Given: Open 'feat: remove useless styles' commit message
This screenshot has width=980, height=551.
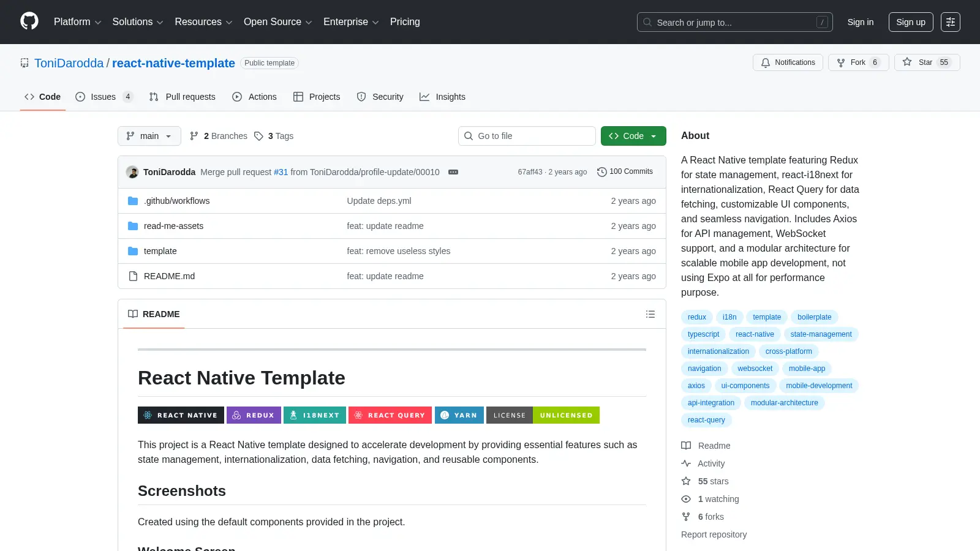Looking at the screenshot, I should coord(398,251).
